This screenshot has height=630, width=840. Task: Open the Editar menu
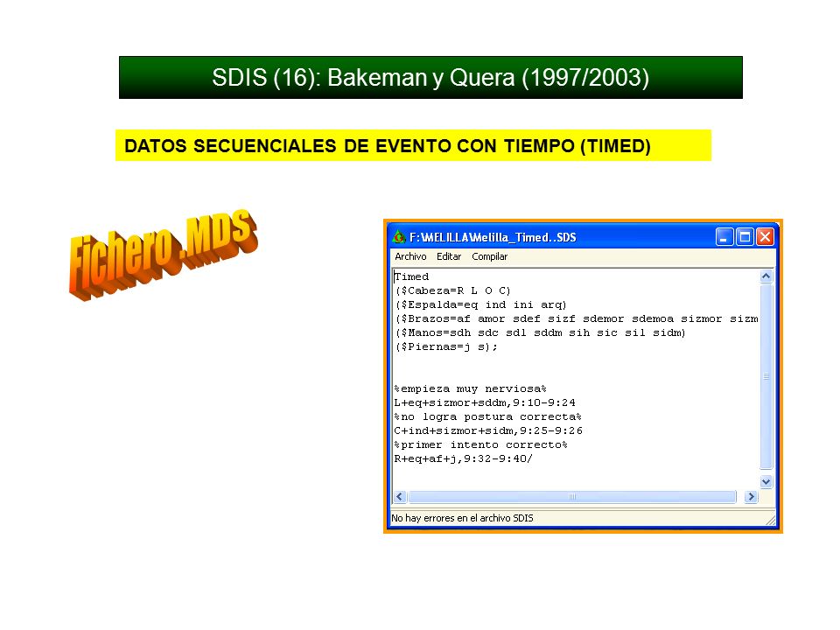click(x=448, y=256)
